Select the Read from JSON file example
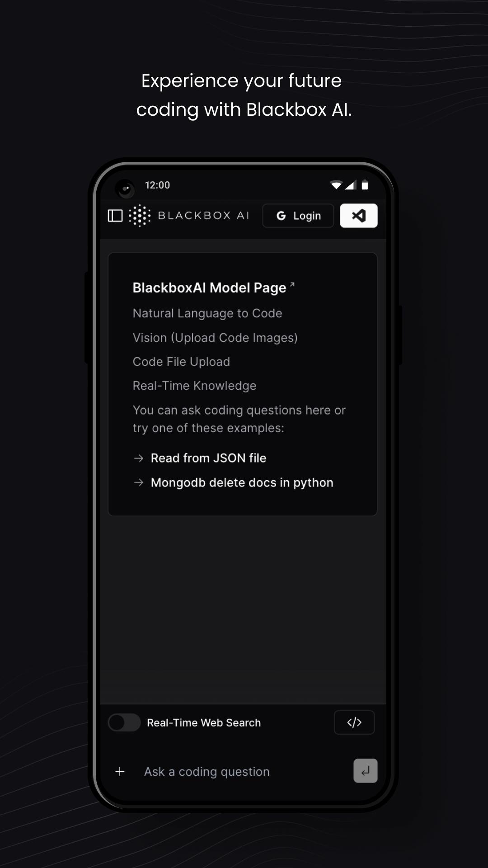This screenshot has height=868, width=488. (x=208, y=458)
